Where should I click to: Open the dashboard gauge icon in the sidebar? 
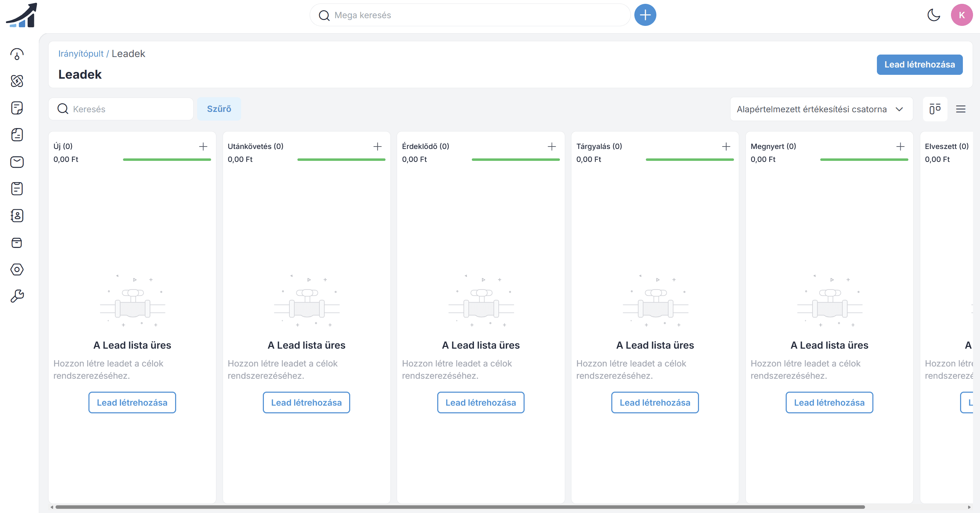17,54
